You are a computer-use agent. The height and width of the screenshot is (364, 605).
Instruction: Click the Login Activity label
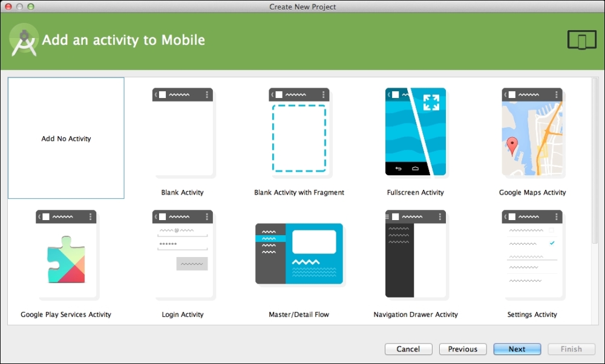pos(183,314)
